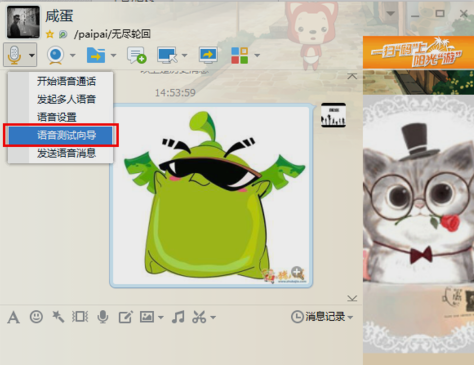Click the contact name 咸蛋

(59, 16)
